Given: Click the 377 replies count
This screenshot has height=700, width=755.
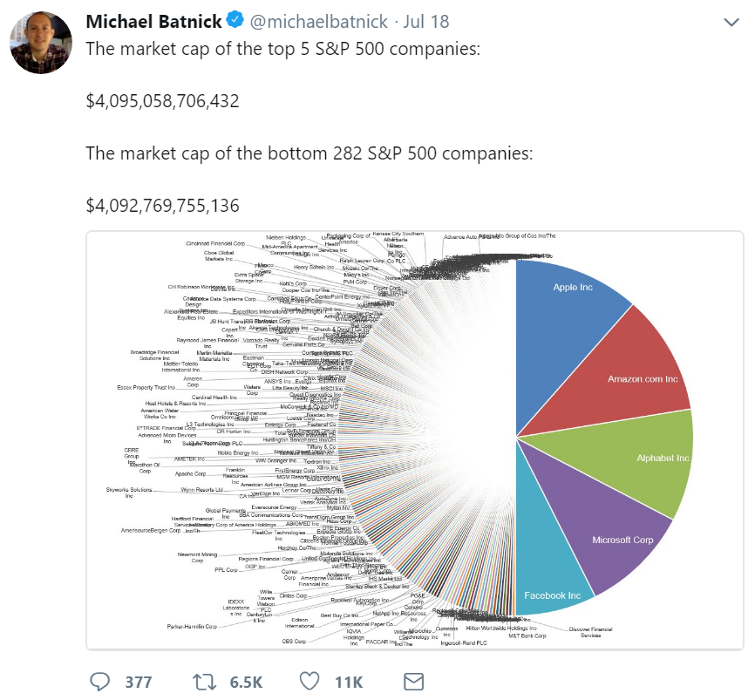Looking at the screenshot, I should pos(138,682).
